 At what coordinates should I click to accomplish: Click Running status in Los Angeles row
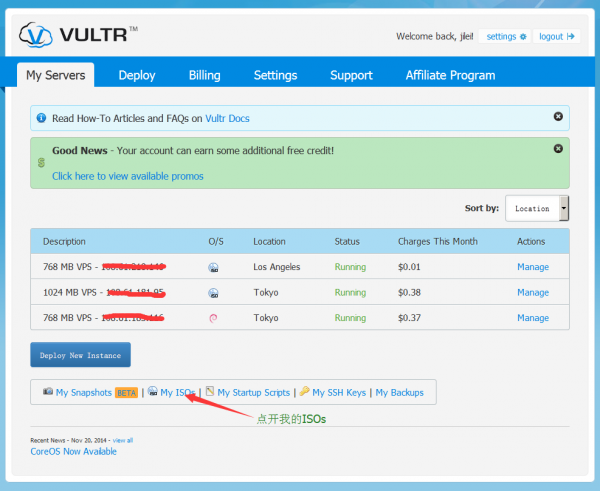350,267
